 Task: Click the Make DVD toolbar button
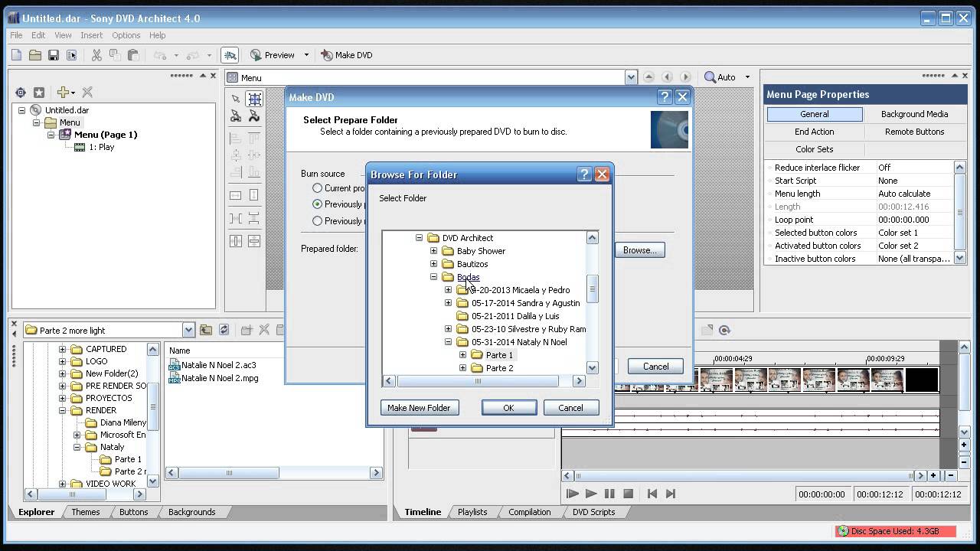[346, 55]
